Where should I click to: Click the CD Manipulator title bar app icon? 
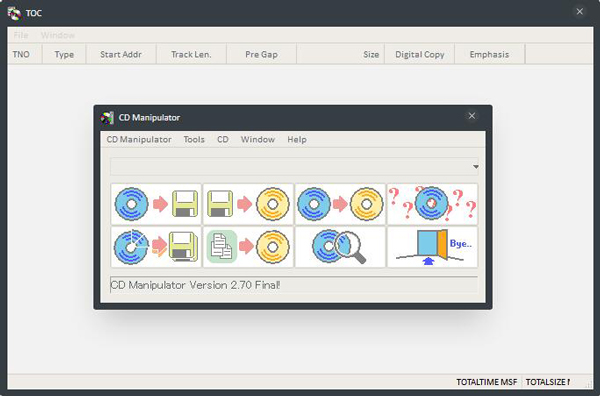pos(107,117)
